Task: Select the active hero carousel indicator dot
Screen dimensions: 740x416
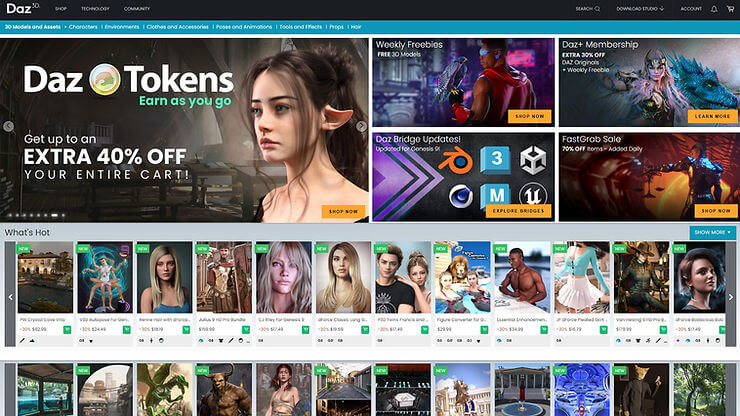Action: click(54, 215)
